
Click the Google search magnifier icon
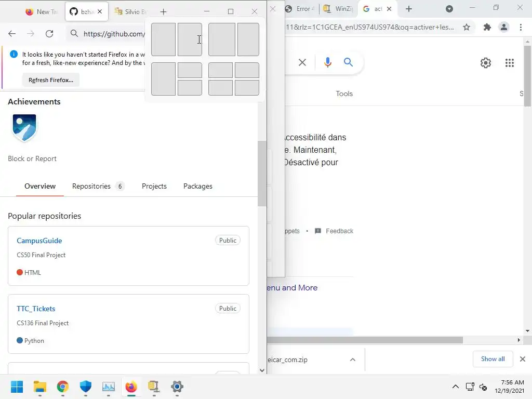tap(348, 62)
